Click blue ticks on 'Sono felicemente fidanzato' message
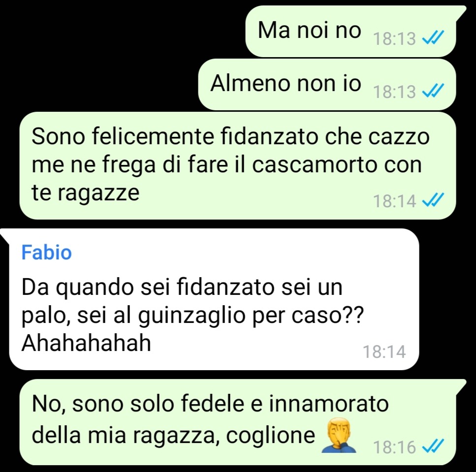 point(434,200)
